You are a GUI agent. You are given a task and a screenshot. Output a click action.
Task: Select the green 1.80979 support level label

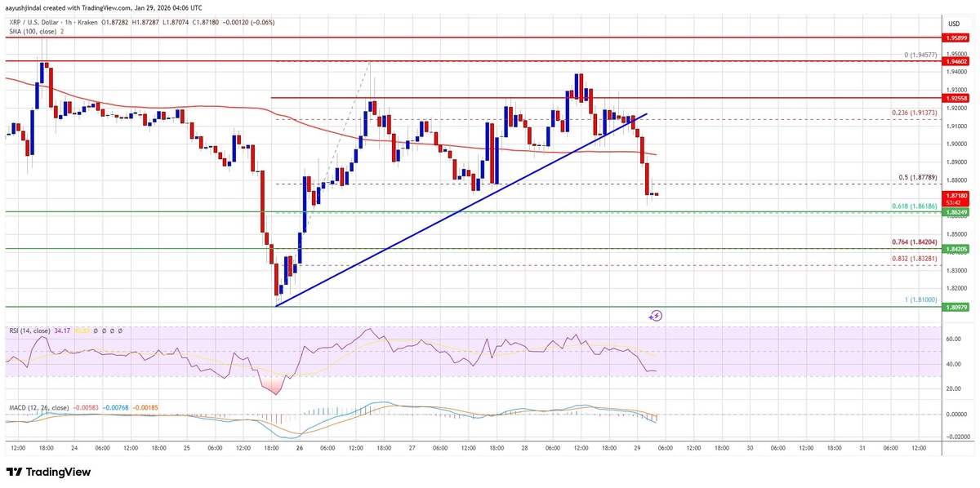pos(955,307)
